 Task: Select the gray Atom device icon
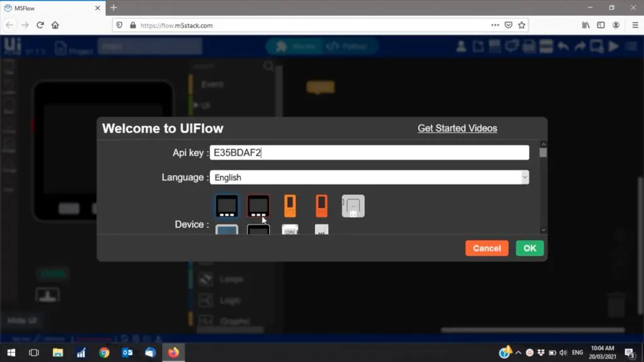coord(353,206)
